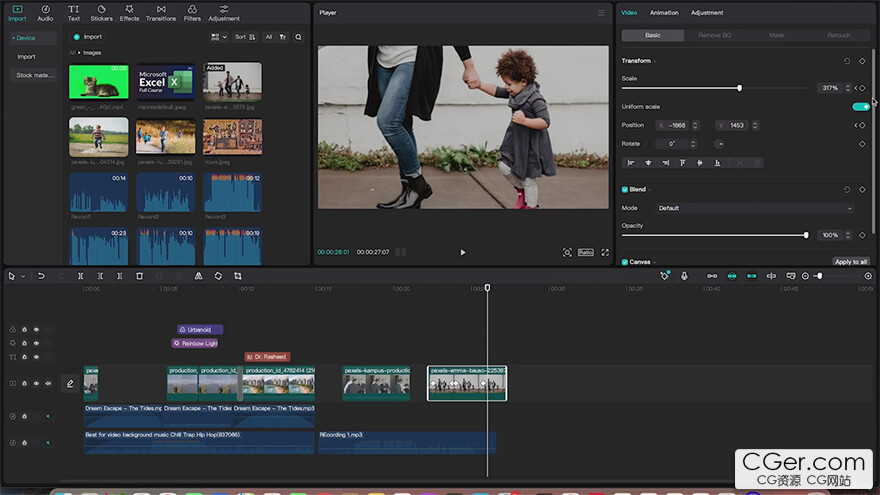Viewport: 880px width, 495px height.
Task: Click the delete-left trim icon
Action: [x=100, y=276]
